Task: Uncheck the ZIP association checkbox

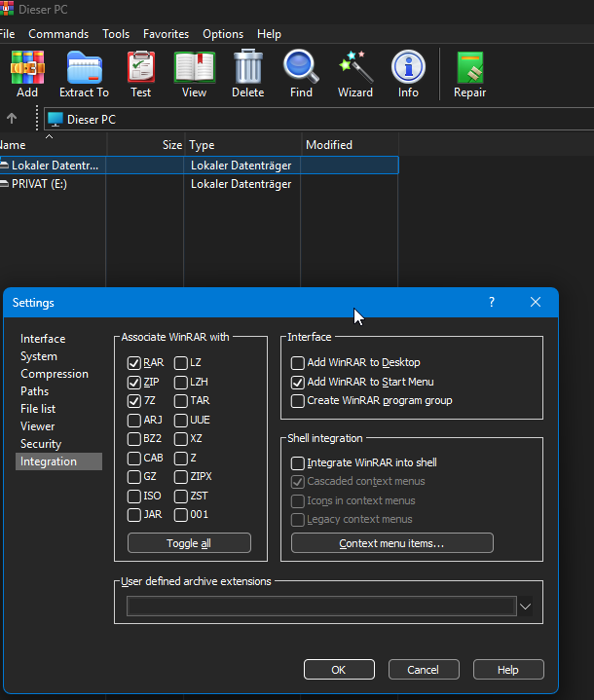Action: click(x=134, y=383)
